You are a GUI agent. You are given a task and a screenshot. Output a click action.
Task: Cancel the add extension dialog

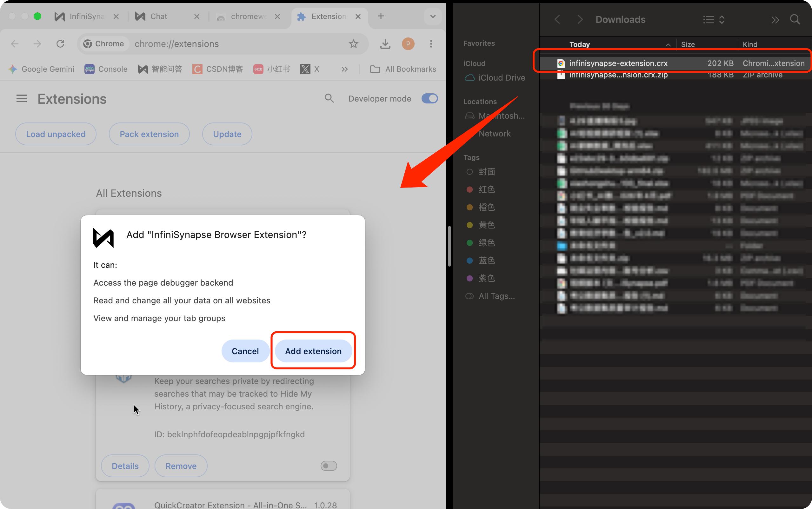click(x=245, y=351)
